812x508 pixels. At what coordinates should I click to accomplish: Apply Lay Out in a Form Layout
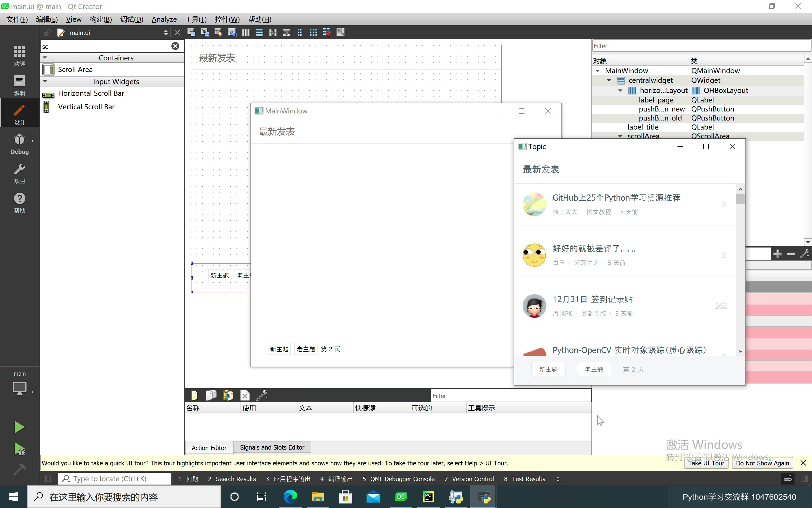pyautogui.click(x=300, y=32)
